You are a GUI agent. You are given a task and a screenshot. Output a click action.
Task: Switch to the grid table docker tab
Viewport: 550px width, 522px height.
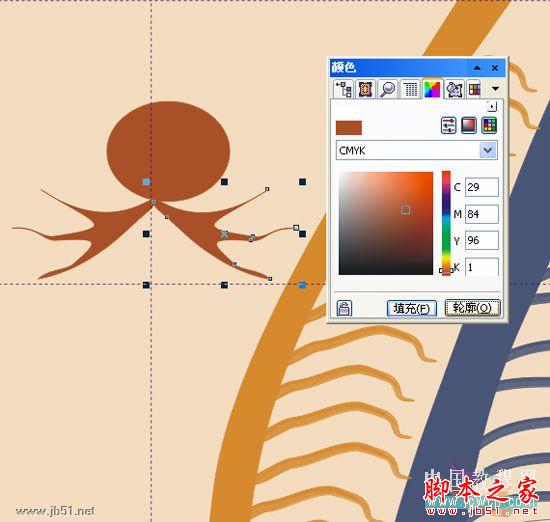click(410, 89)
